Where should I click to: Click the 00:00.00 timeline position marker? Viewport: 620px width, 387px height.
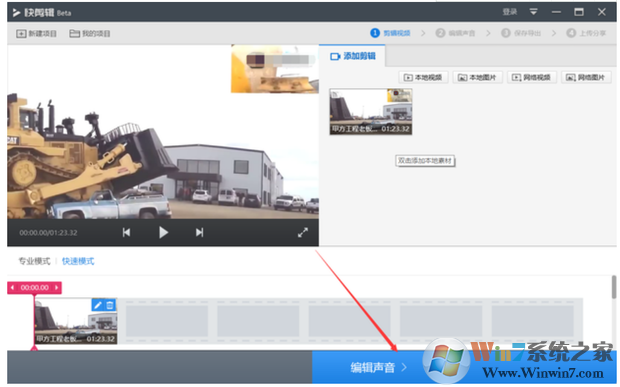point(35,287)
